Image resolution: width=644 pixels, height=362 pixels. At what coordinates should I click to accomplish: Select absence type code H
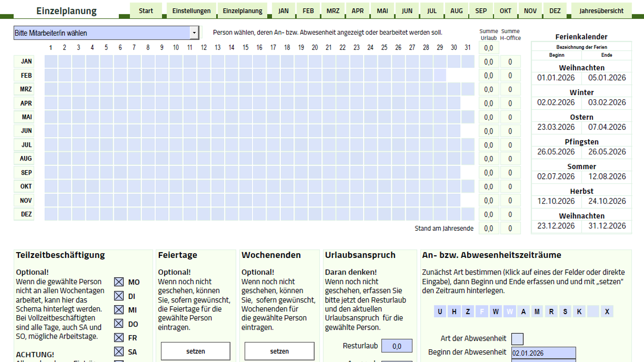[454, 312]
